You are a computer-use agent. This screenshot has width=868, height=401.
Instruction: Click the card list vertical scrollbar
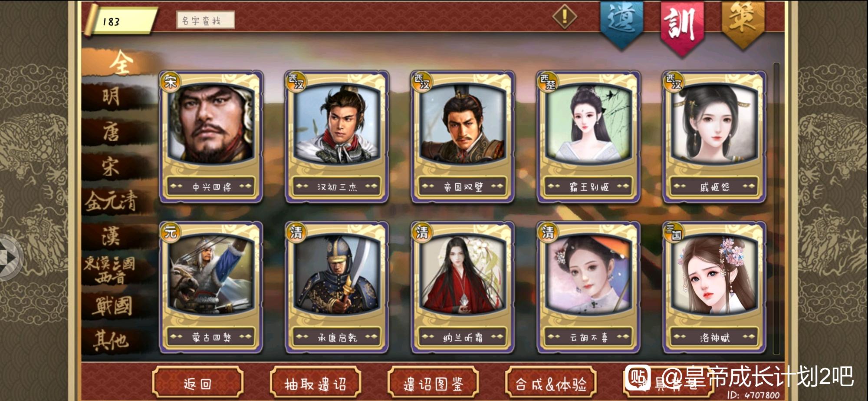pyautogui.click(x=776, y=208)
